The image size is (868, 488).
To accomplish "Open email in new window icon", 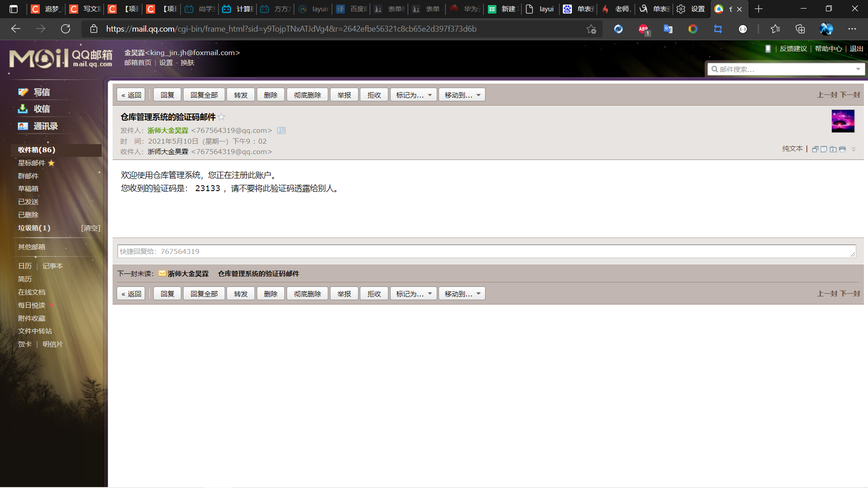I will 815,149.
